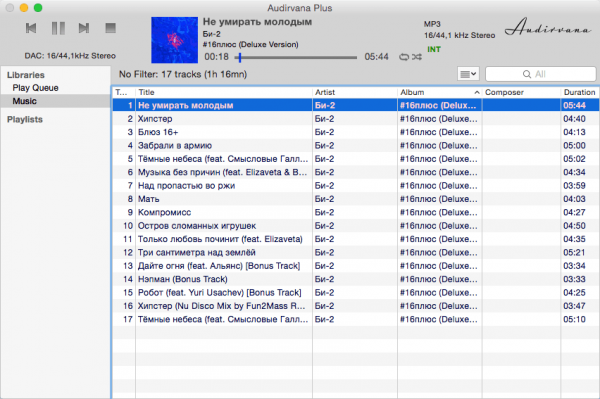Click the search field labeled All

click(x=541, y=74)
